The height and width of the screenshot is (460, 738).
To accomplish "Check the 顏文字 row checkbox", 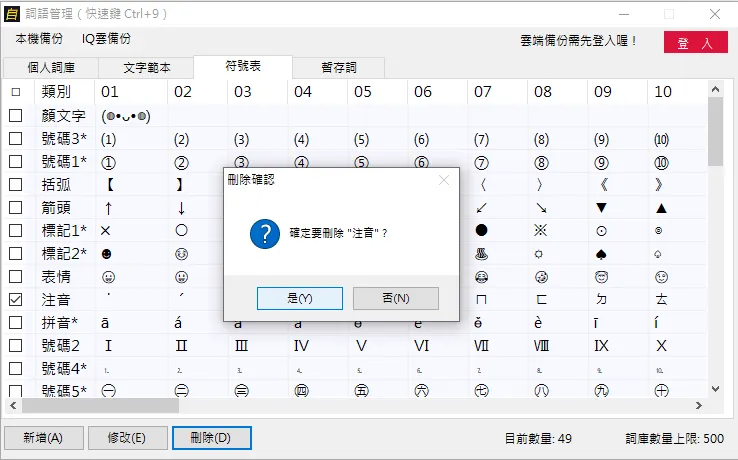I will pyautogui.click(x=15, y=116).
